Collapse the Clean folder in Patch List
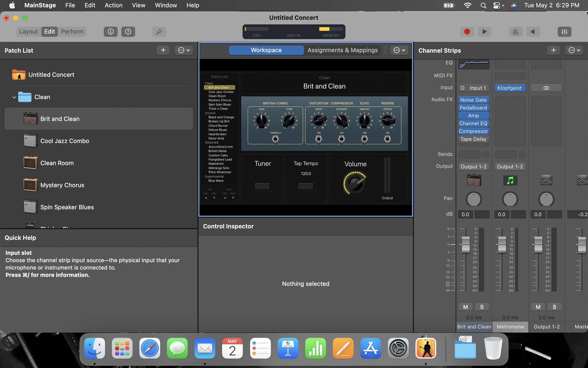 point(14,97)
